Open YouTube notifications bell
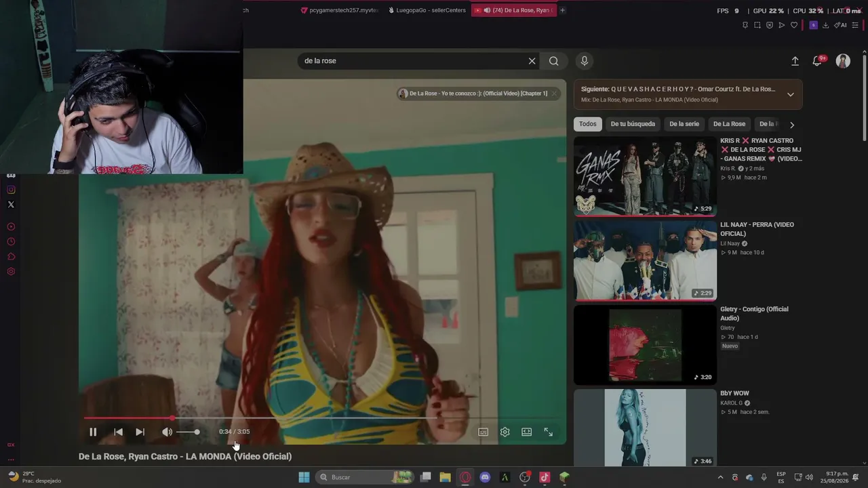 [x=818, y=61]
